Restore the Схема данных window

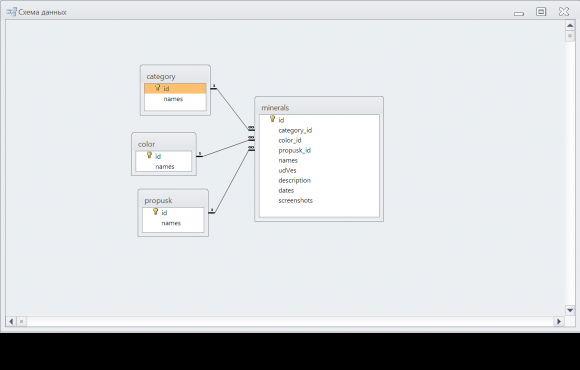541,12
